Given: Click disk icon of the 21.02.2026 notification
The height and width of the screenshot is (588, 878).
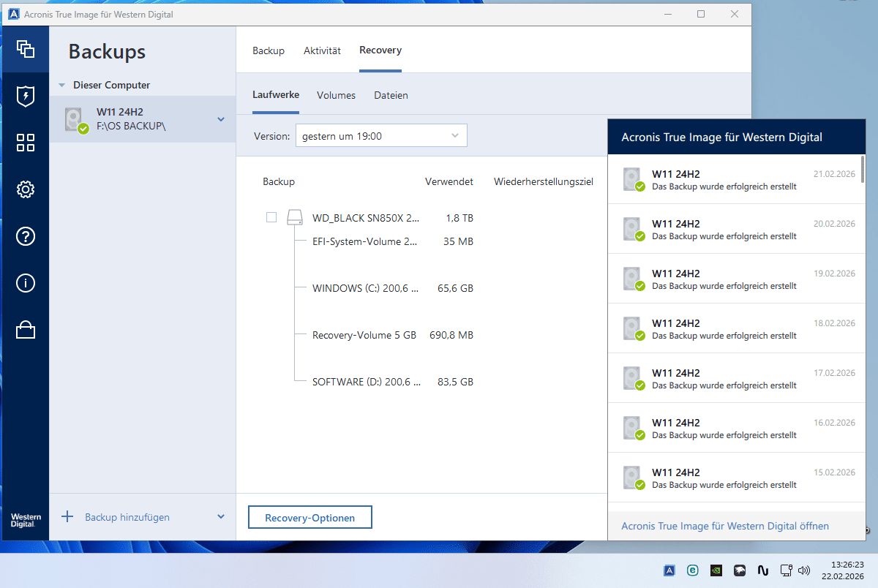Looking at the screenshot, I should pyautogui.click(x=633, y=180).
